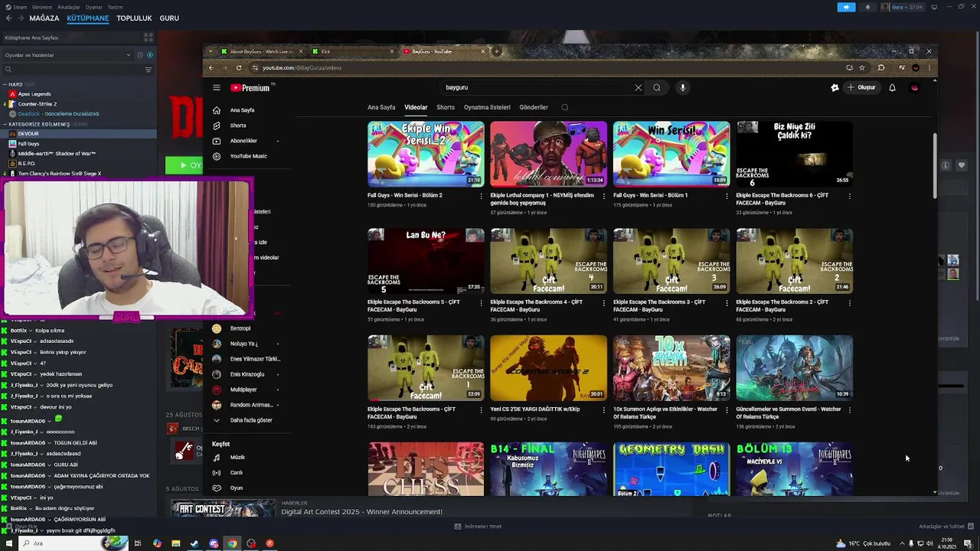Open Steam Görünüm menu
980x551 pixels.
[42, 7]
